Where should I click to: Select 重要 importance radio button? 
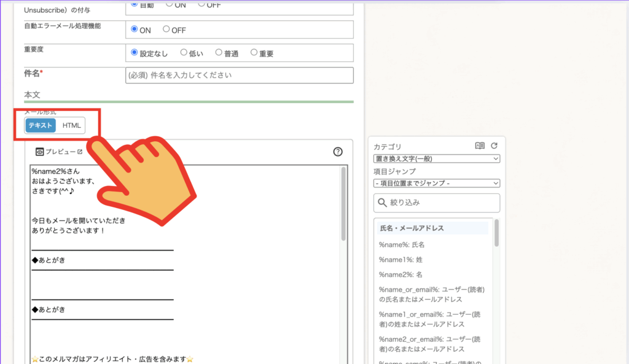(254, 53)
